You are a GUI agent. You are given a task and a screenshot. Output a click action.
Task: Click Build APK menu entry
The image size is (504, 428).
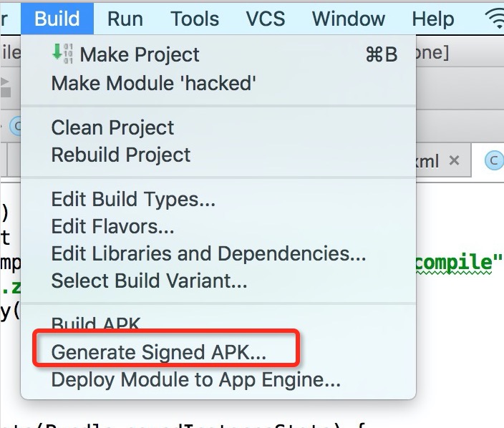tap(96, 324)
